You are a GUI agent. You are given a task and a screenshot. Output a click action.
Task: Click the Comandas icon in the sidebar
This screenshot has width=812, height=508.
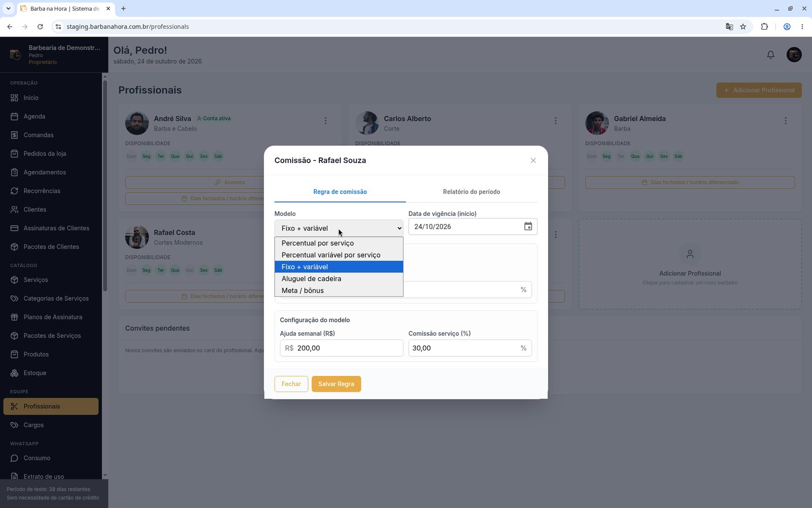pos(14,135)
